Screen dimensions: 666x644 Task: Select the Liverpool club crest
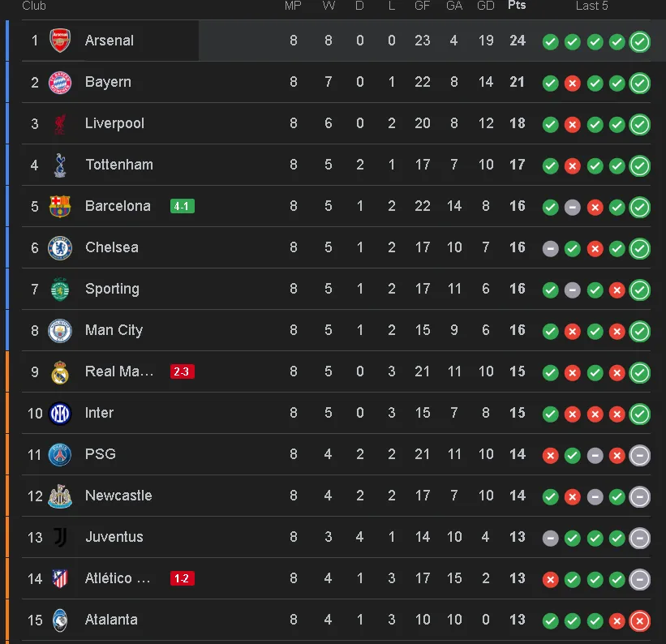[60, 123]
